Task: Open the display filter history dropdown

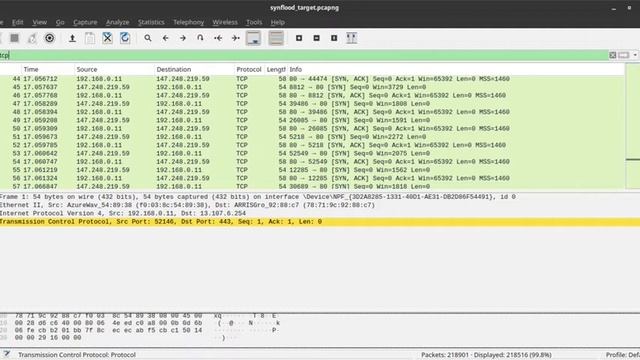Action: 635,55
